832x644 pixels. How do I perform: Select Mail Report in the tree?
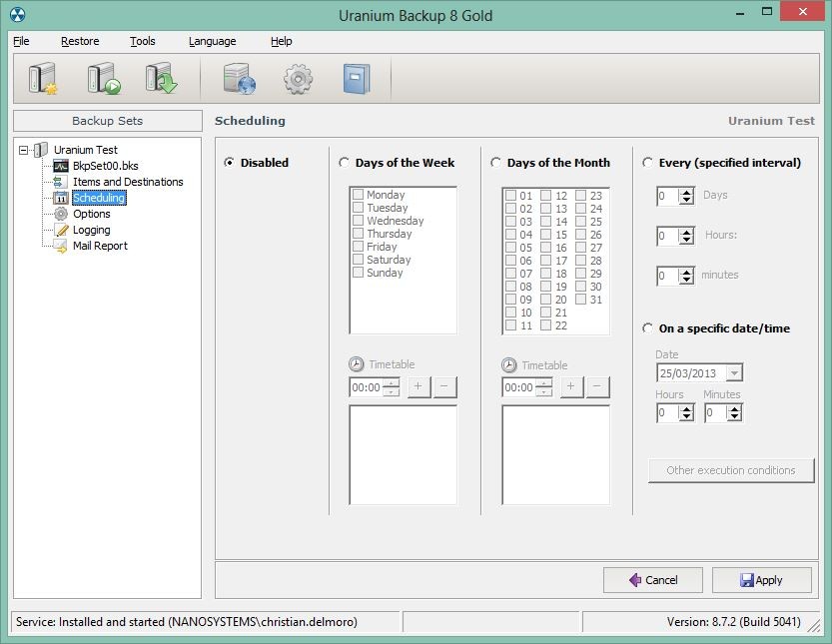point(100,247)
